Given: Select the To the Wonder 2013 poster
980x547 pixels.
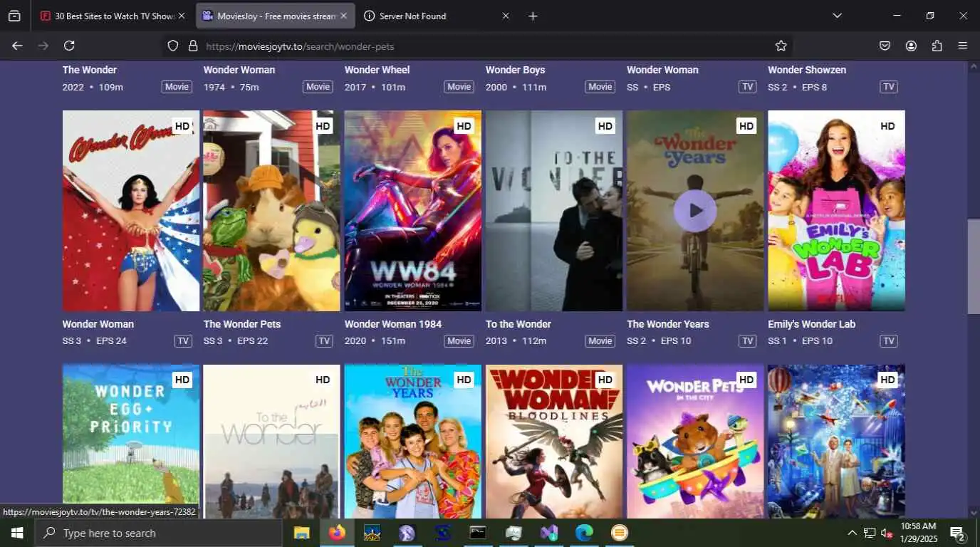Looking at the screenshot, I should pos(554,211).
